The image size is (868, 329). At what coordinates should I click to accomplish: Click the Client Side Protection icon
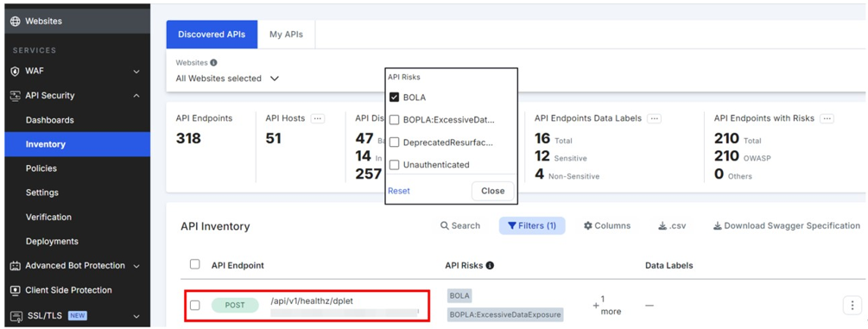16,290
